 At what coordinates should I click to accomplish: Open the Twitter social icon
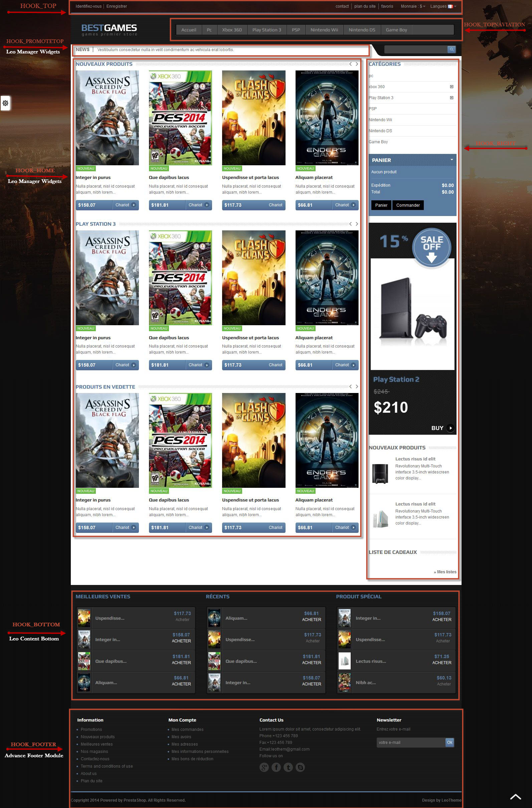tap(288, 767)
